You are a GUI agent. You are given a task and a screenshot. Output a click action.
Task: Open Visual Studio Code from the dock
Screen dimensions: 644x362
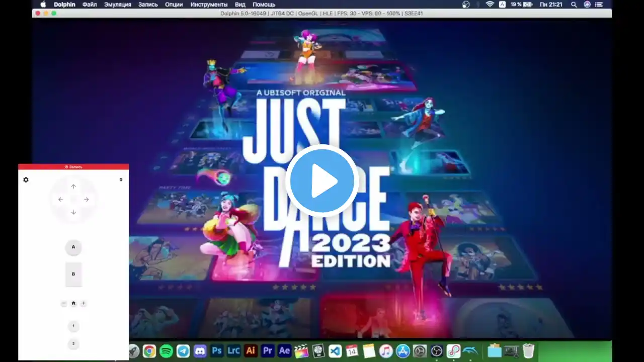(x=335, y=351)
